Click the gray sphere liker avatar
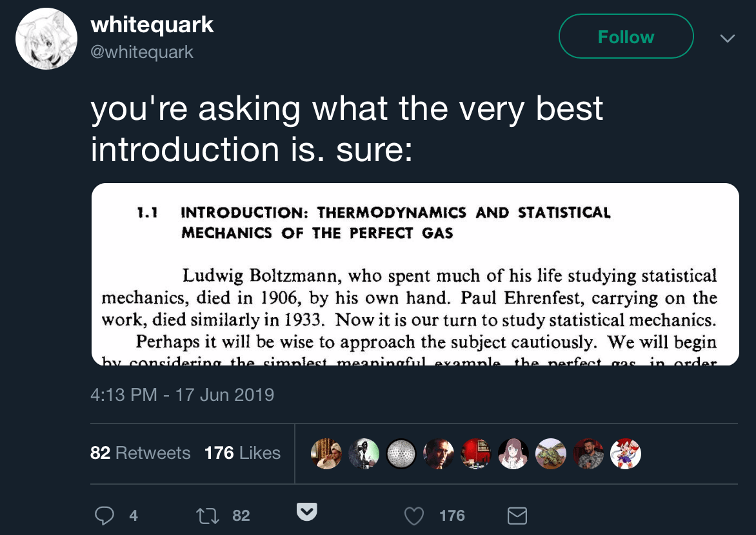756x535 pixels. 401,454
